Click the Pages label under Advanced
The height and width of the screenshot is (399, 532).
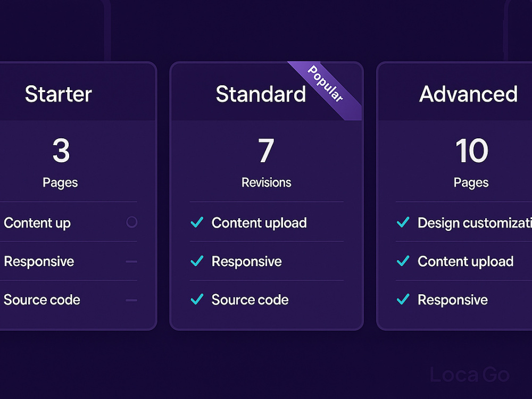471,183
